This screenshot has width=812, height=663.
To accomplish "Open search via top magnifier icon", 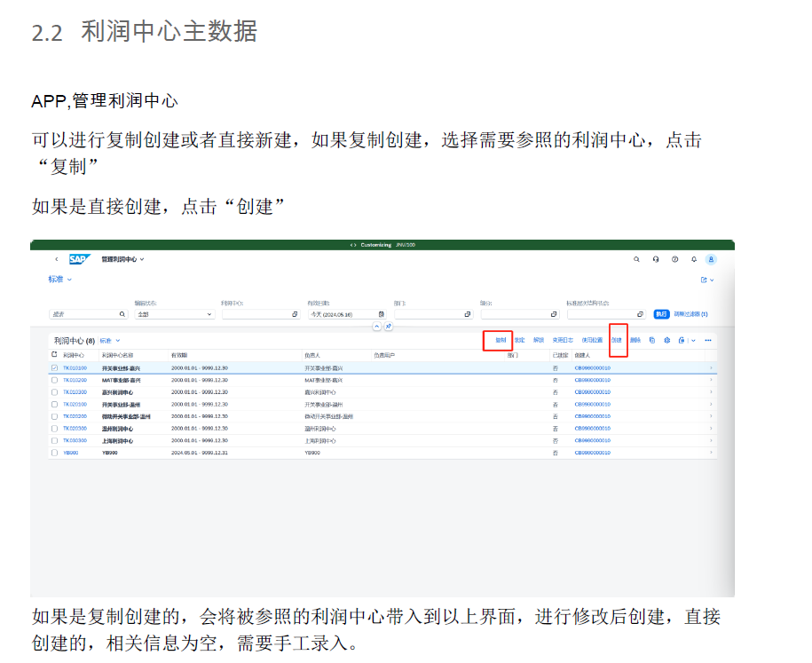I will (636, 259).
